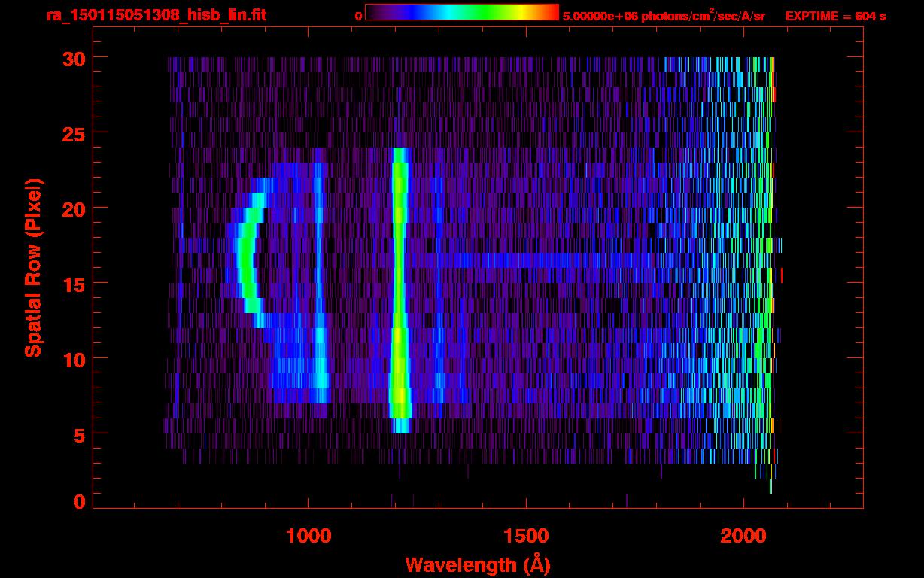Click the green curved arc emission feature

click(x=245, y=256)
